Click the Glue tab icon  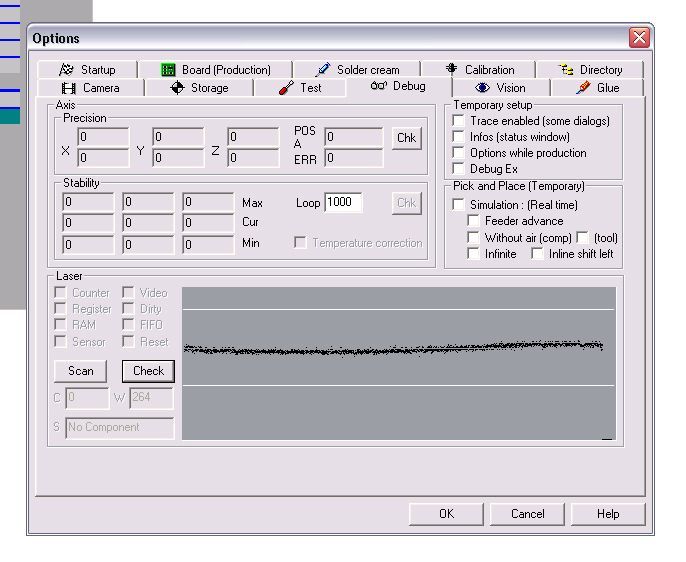[583, 87]
